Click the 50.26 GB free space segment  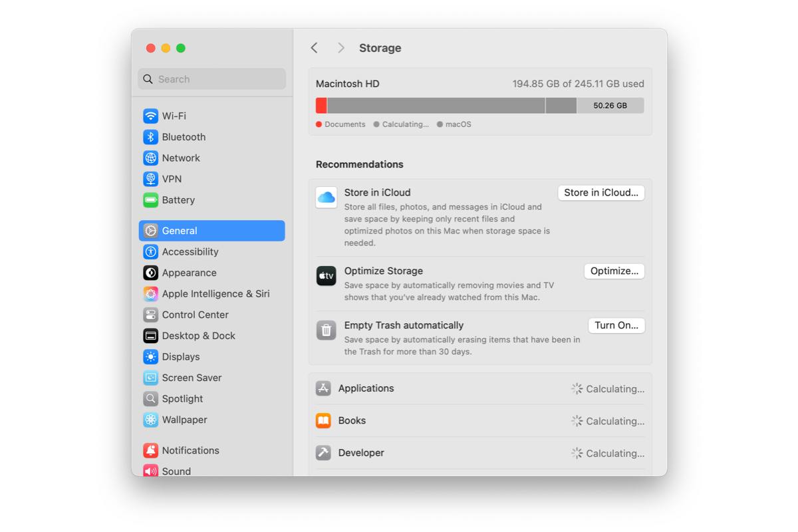[x=610, y=106]
